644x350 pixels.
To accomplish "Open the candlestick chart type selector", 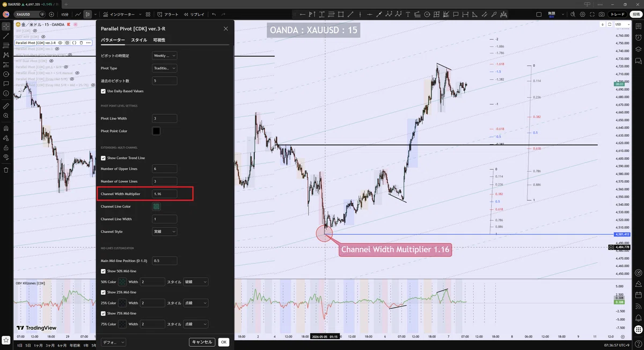I will (x=89, y=14).
